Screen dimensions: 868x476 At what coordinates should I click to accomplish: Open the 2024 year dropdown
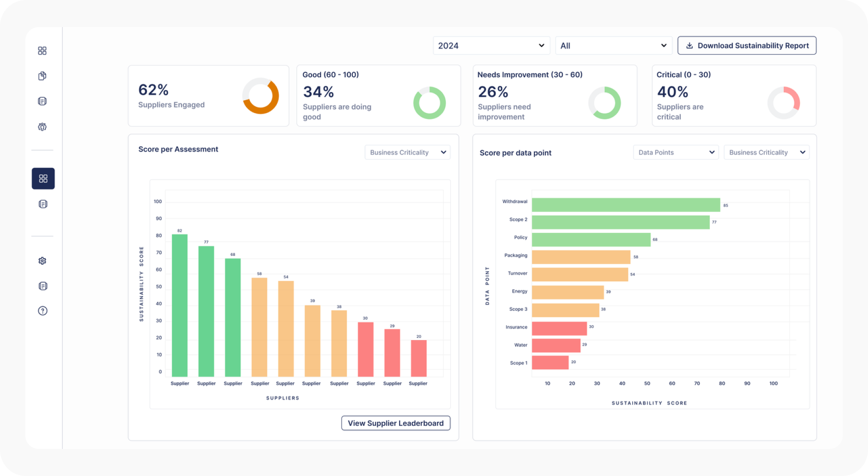click(x=491, y=46)
